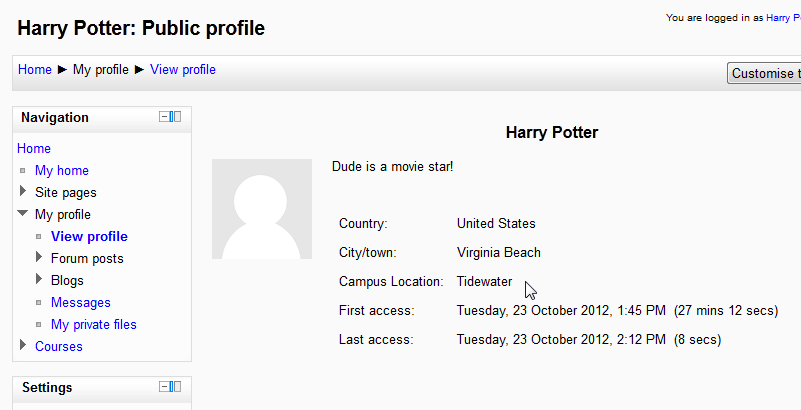
Task: Expand the Courses tree node
Action: [x=23, y=346]
